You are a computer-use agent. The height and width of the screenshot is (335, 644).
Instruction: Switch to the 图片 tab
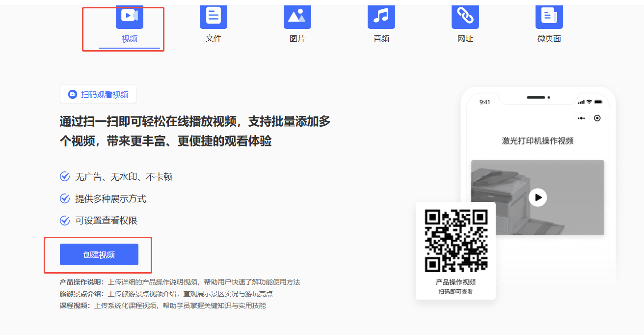coord(297,38)
